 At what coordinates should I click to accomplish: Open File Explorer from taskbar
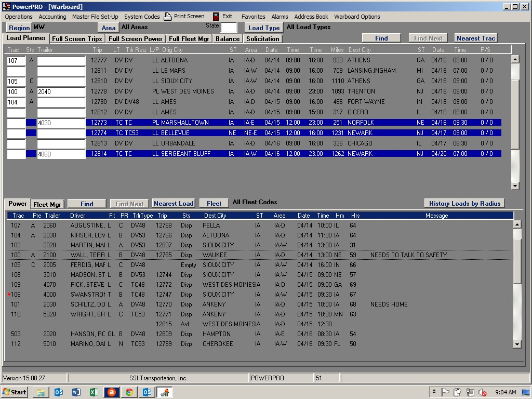tap(41, 392)
